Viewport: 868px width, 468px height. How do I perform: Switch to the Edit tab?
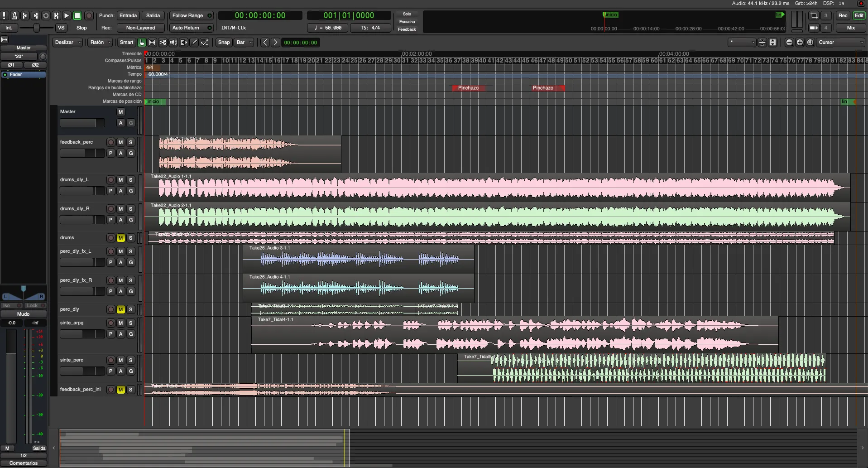click(858, 15)
